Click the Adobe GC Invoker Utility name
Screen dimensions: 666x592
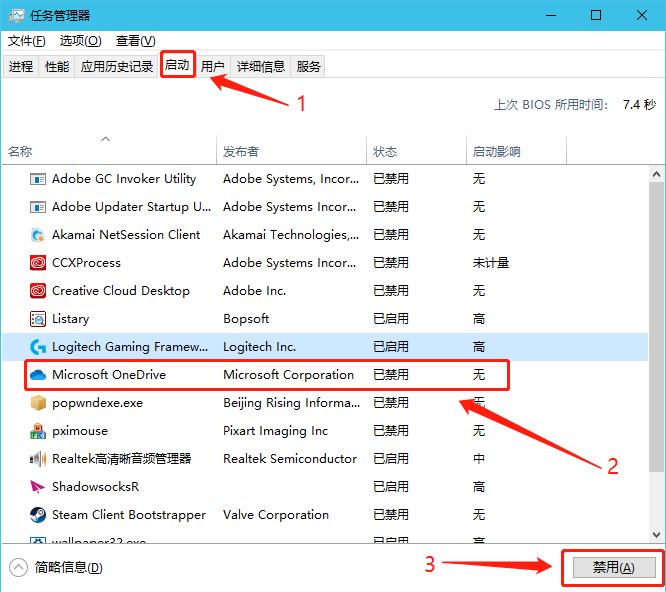pyautogui.click(x=124, y=179)
